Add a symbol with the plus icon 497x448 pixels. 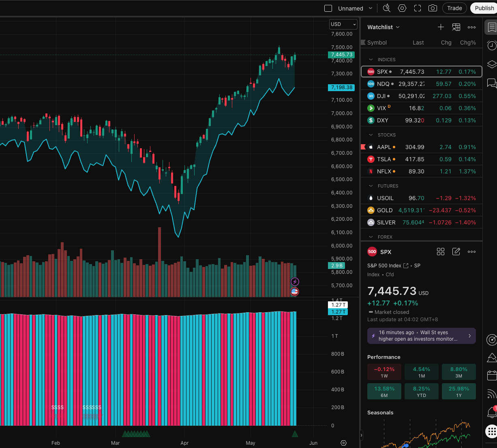[x=441, y=27]
